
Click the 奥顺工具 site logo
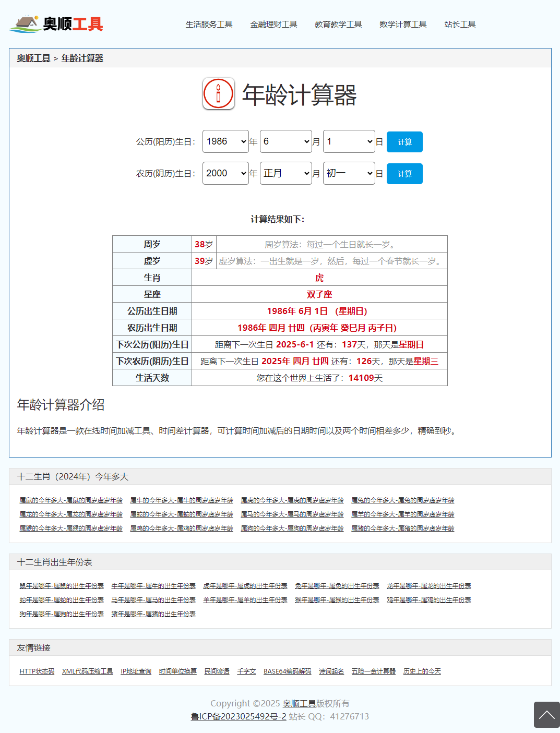pyautogui.click(x=56, y=24)
